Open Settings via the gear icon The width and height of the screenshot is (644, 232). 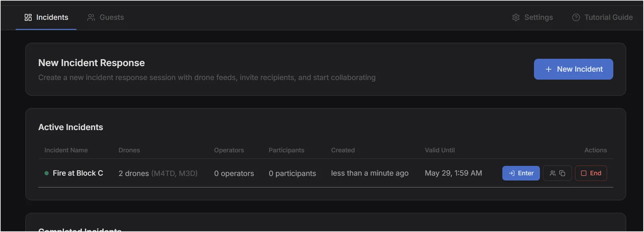click(x=516, y=17)
